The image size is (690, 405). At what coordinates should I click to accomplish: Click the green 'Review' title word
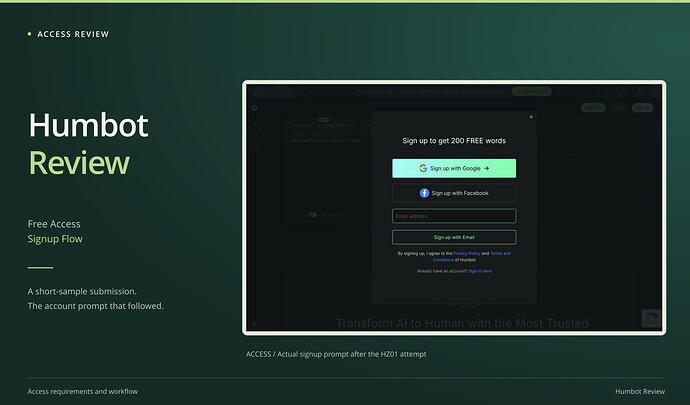(x=79, y=163)
